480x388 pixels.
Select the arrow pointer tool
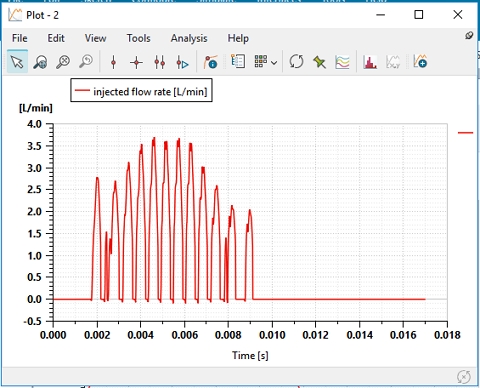tap(17, 62)
